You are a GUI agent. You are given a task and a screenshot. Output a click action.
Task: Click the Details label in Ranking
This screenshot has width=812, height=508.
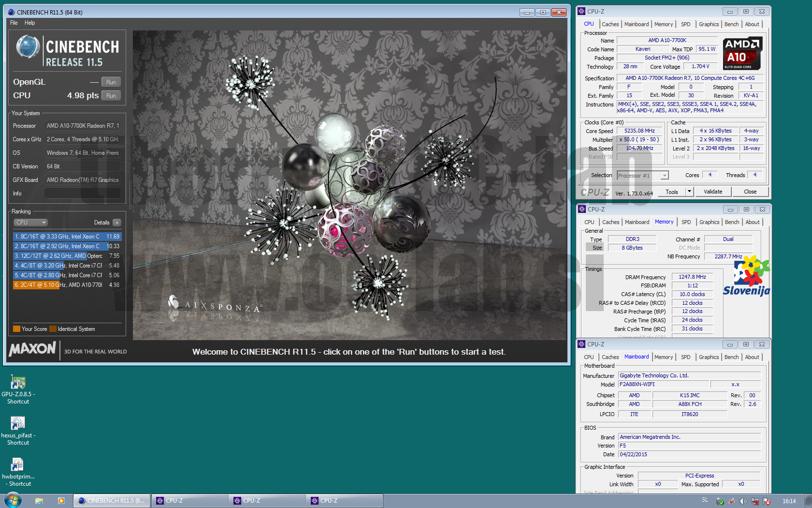click(x=101, y=223)
